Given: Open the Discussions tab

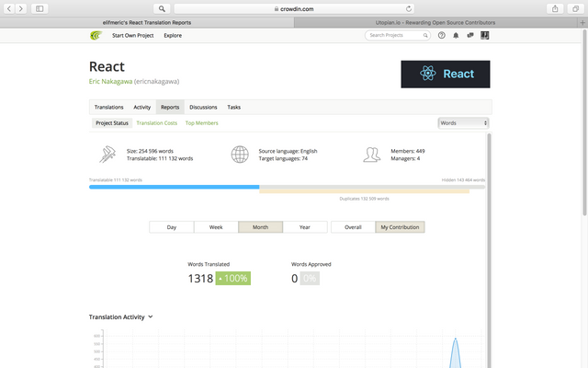Looking at the screenshot, I should click(203, 107).
